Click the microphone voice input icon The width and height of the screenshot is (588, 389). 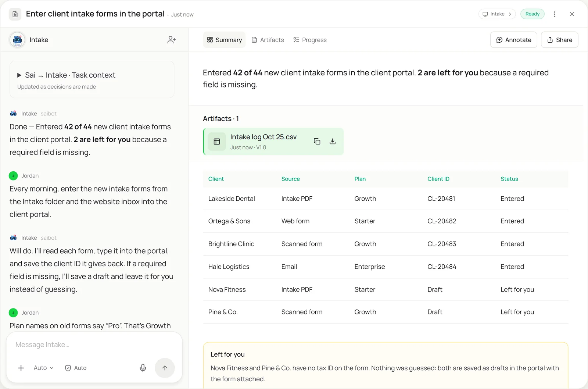(143, 368)
